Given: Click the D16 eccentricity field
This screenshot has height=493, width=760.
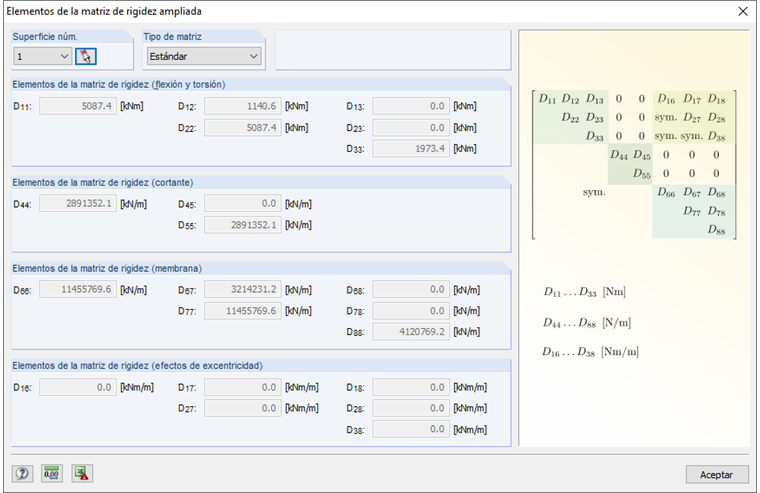Looking at the screenshot, I should tap(78, 387).
